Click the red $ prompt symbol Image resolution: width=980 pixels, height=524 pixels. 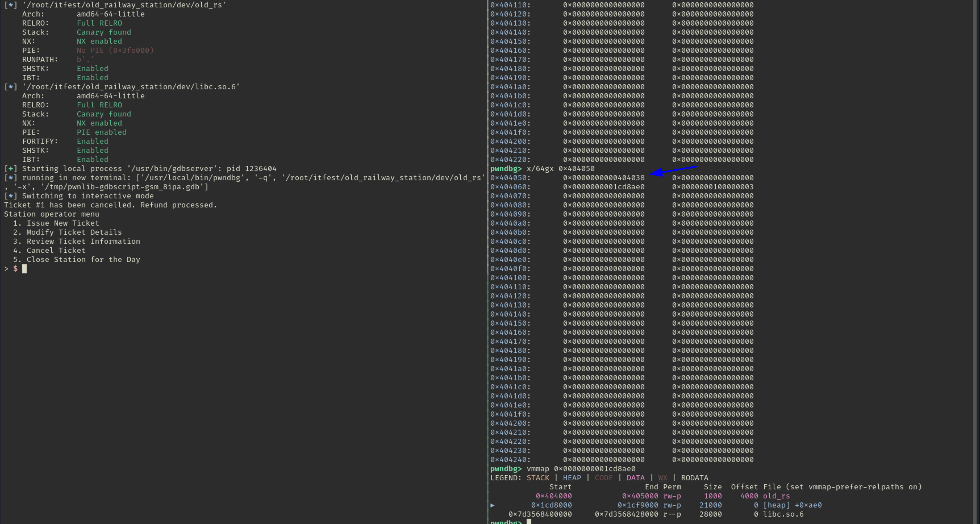pos(15,269)
